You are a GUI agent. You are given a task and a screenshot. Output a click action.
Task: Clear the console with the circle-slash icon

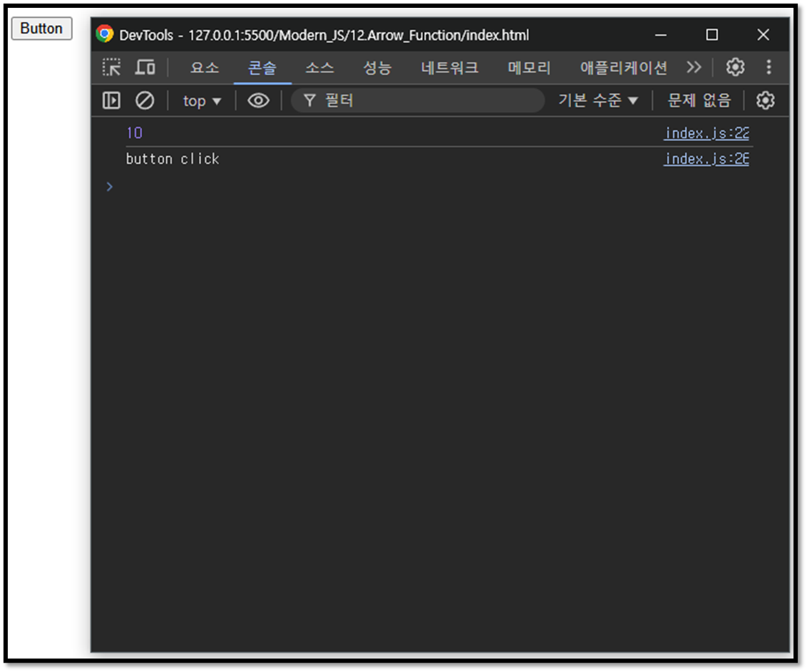(145, 100)
